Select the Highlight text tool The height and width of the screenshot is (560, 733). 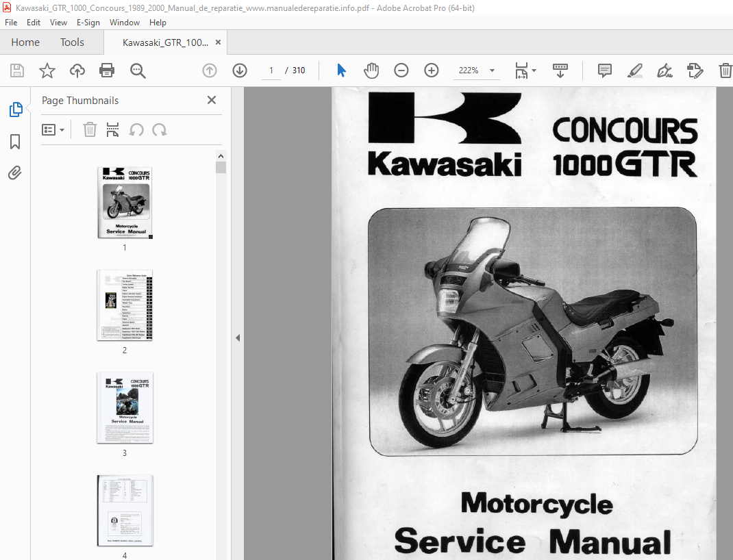point(634,71)
